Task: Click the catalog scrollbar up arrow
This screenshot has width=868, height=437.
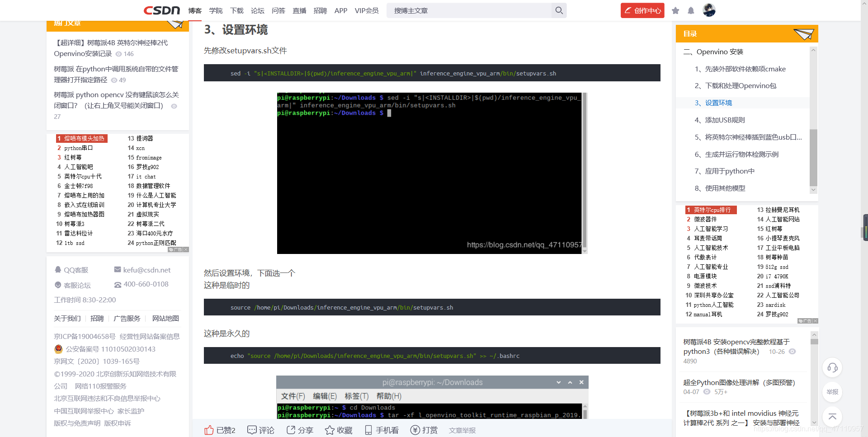Action: 813,50
